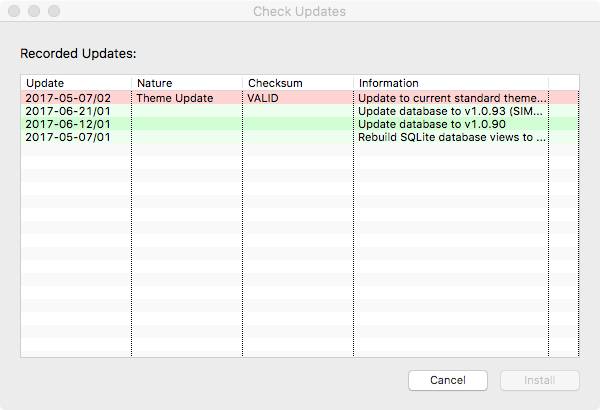Screen dimensions: 600x410
Task: Sort by the Nature column header
Action: point(187,83)
